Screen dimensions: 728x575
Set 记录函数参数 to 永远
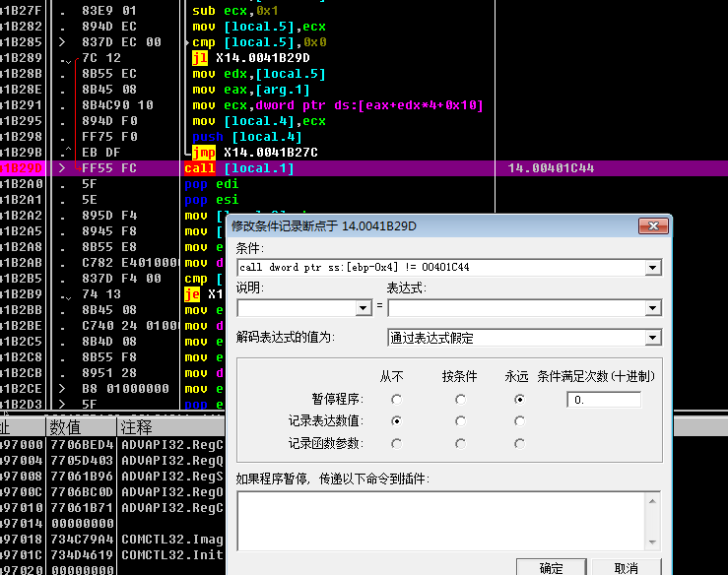pyautogui.click(x=519, y=444)
